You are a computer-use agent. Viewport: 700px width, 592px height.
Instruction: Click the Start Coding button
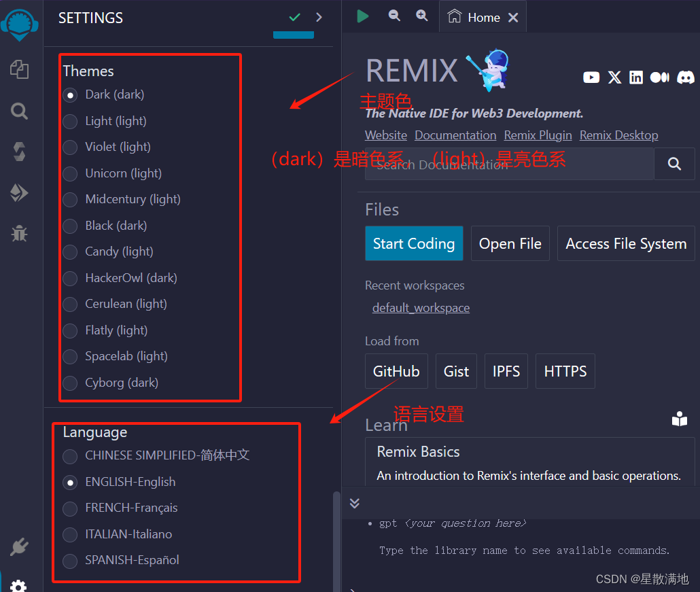(414, 243)
